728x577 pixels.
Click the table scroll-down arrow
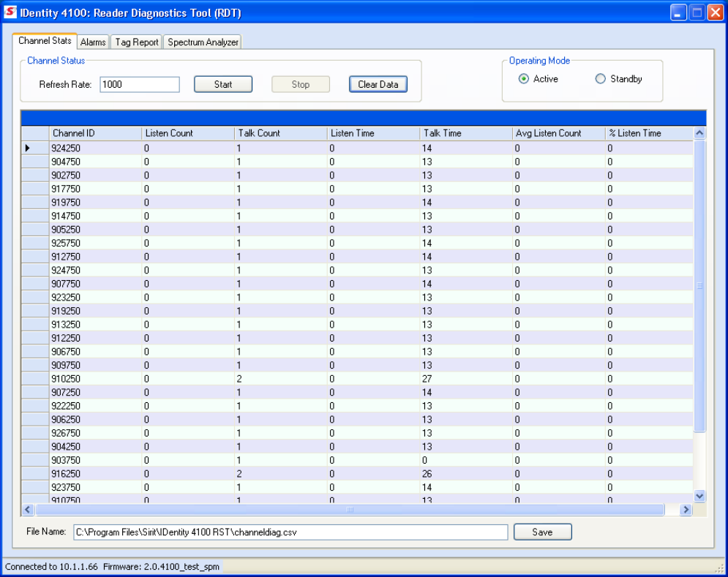[x=699, y=496]
